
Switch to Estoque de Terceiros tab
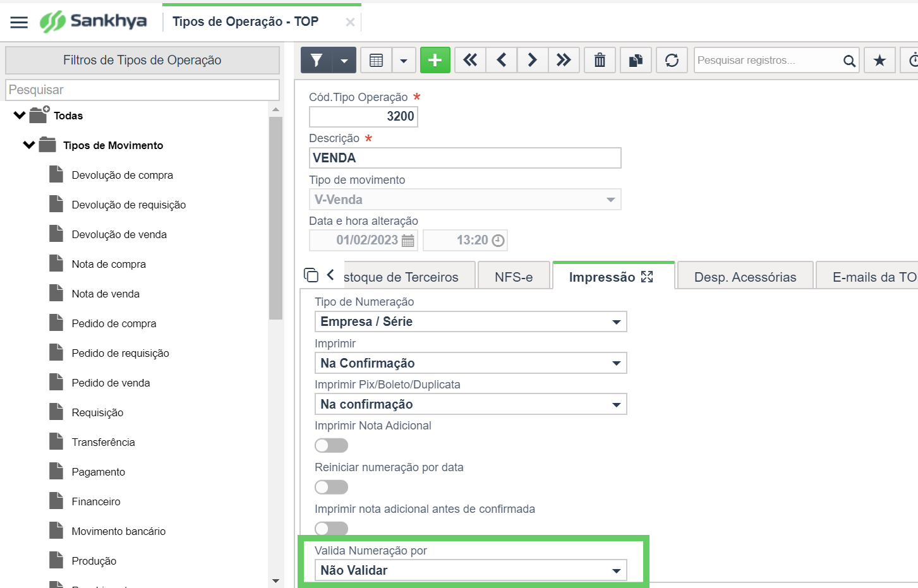point(409,277)
